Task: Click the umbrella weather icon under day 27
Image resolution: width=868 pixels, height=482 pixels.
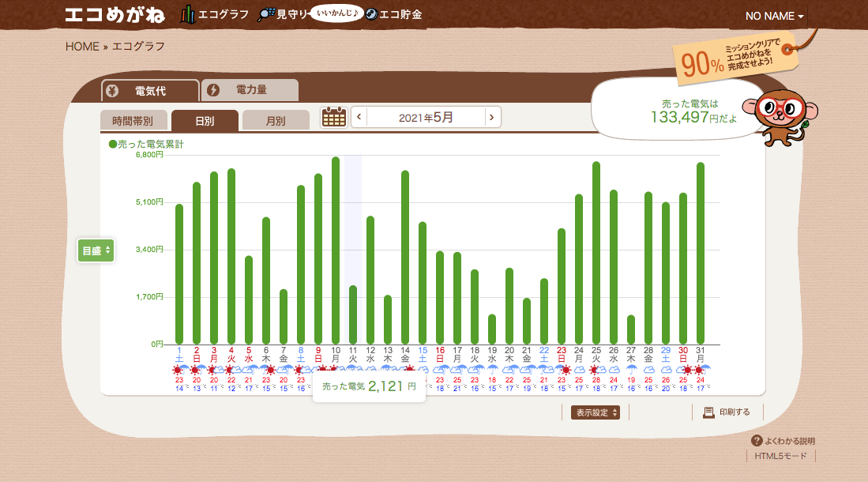Action: point(631,370)
